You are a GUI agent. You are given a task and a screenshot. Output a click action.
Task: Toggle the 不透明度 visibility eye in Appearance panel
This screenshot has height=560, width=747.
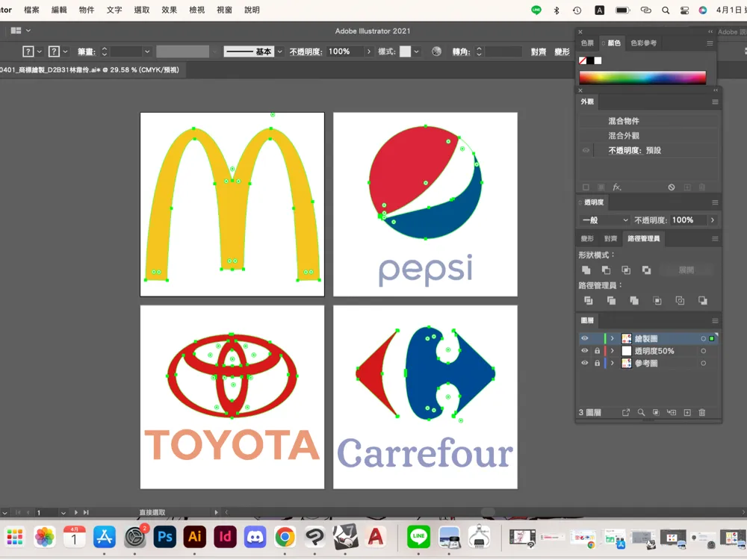coord(586,151)
